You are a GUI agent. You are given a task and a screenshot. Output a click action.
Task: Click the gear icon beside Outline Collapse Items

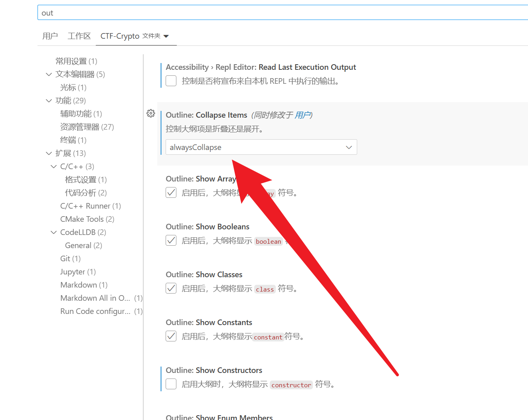[150, 114]
